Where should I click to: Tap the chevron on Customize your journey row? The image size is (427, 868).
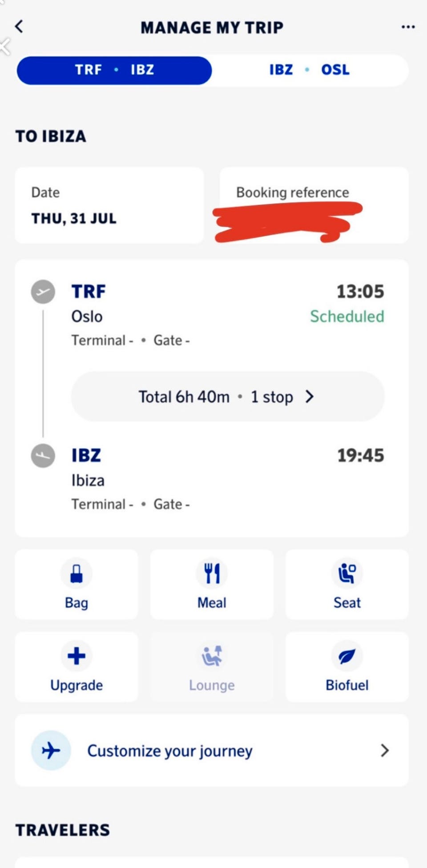[x=385, y=751]
